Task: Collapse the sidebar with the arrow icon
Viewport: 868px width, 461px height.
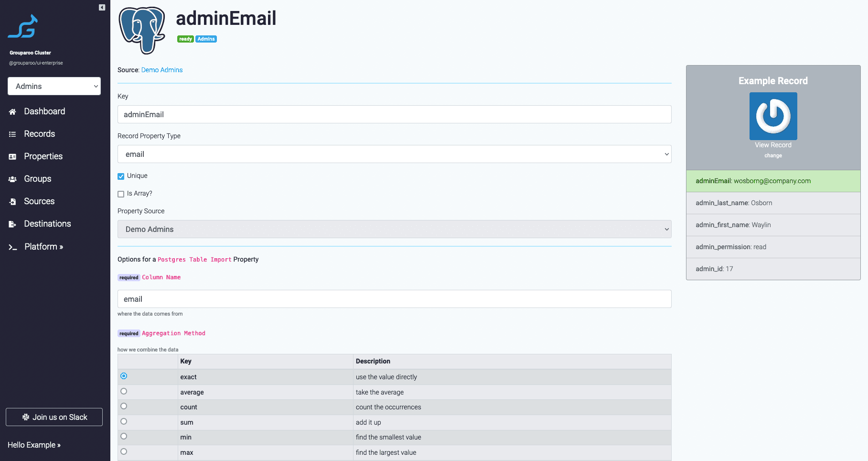Action: pos(102,7)
